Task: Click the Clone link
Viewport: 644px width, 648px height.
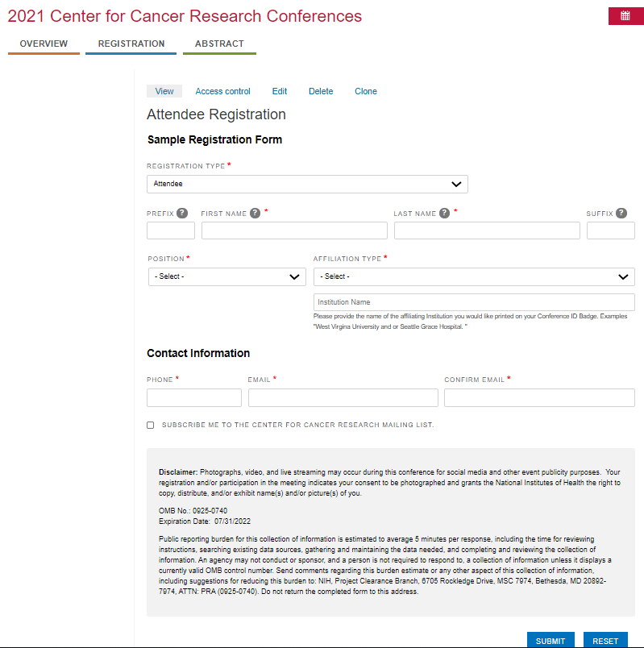Action: point(366,91)
